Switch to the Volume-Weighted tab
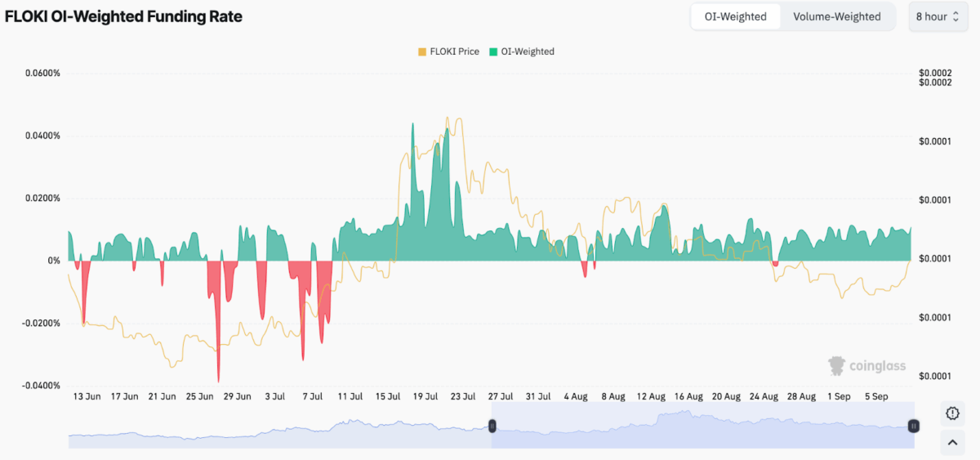The width and height of the screenshot is (980, 460). coord(837,16)
